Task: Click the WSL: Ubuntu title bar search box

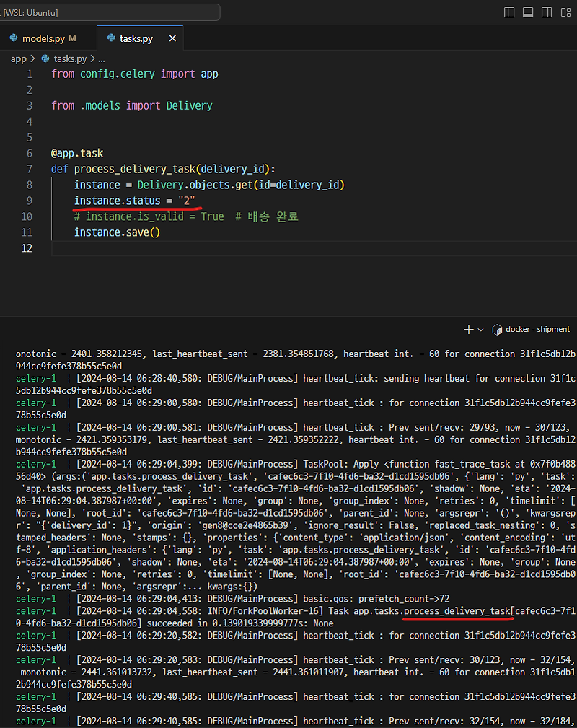Action: point(110,12)
